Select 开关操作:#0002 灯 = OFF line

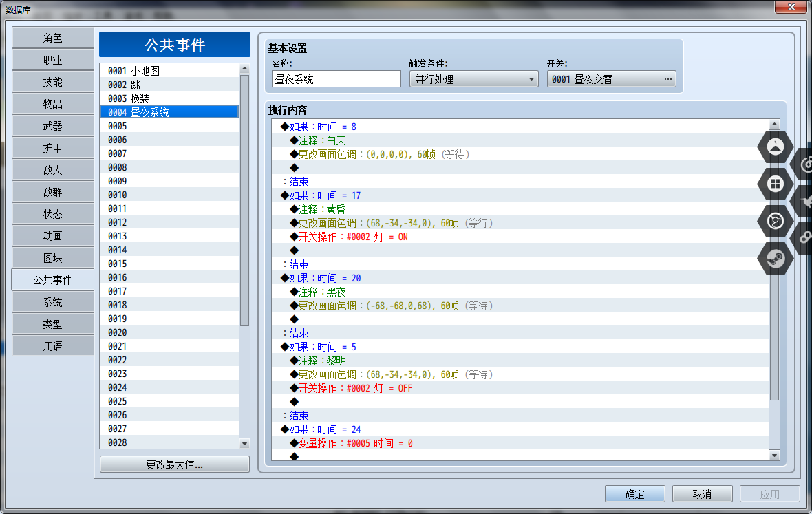520,388
